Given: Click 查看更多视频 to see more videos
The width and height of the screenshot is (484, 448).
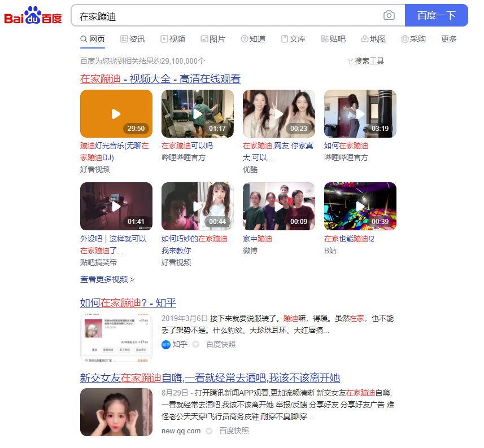Looking at the screenshot, I should tap(107, 279).
